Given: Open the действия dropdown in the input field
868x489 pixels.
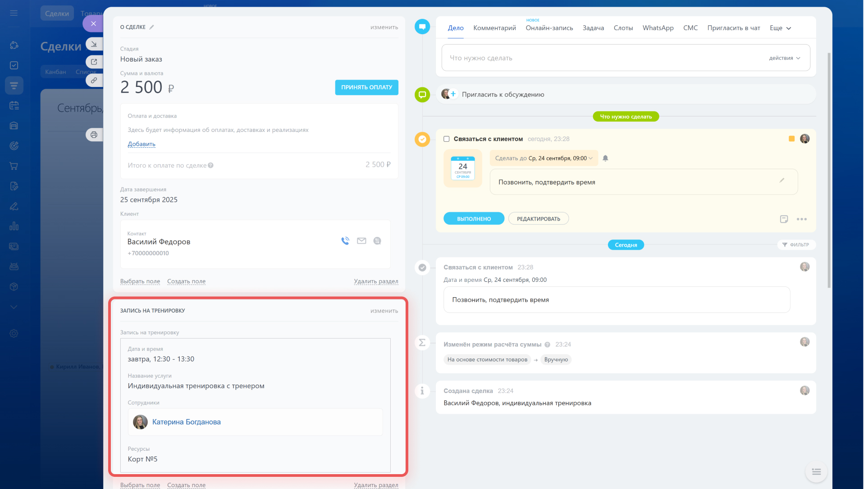Looking at the screenshot, I should click(784, 58).
